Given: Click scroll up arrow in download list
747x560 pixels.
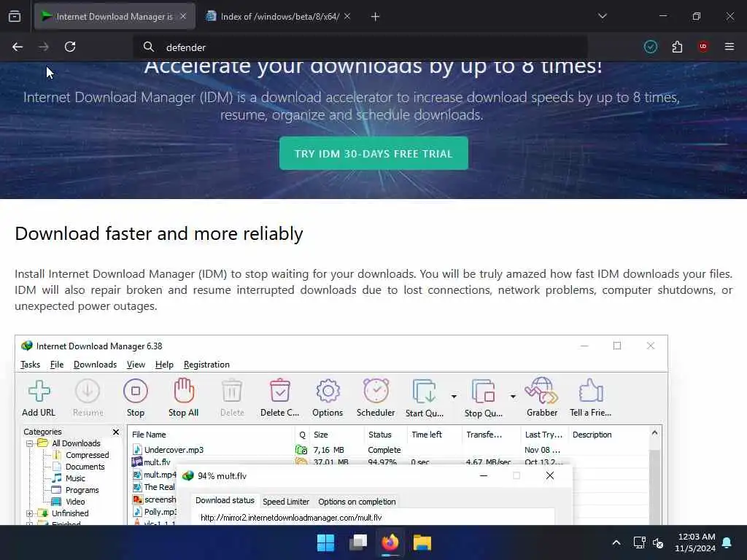Looking at the screenshot, I should point(654,433).
